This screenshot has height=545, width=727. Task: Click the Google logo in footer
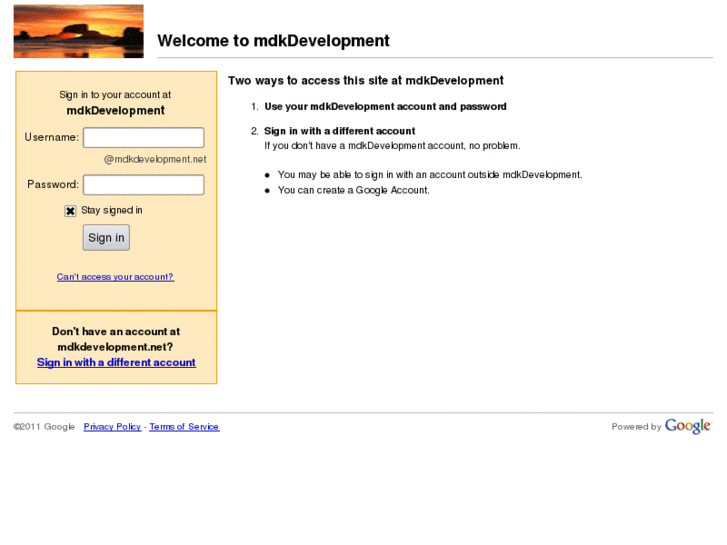tap(688, 426)
